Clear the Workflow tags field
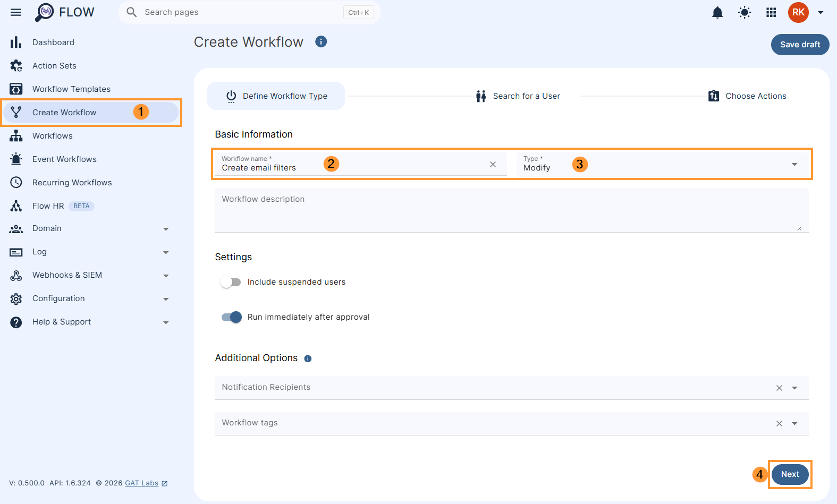The width and height of the screenshot is (837, 504). click(779, 423)
